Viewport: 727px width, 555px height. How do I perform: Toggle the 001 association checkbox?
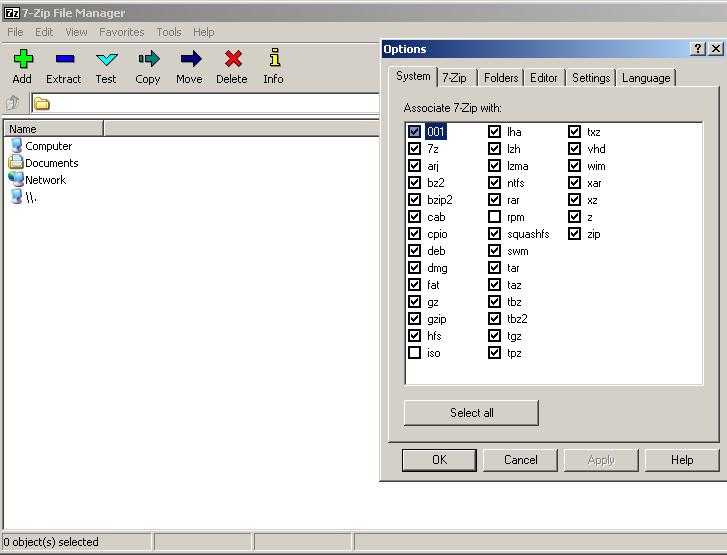coord(415,132)
